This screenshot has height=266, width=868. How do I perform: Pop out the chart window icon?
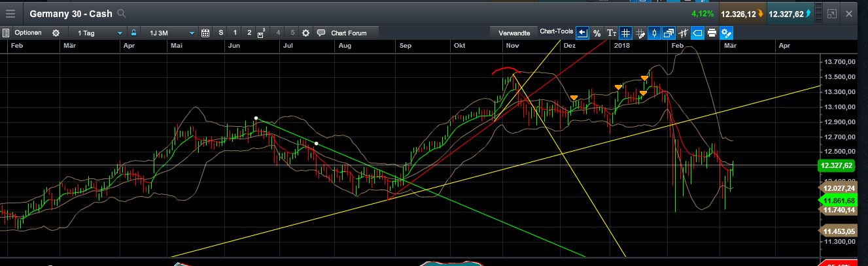832,13
